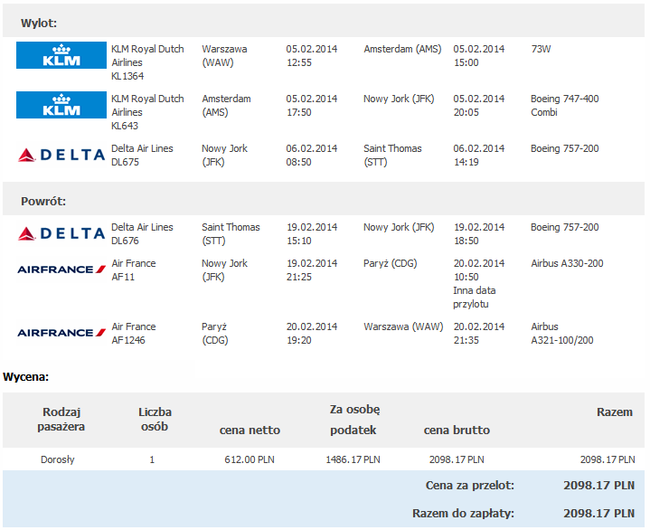Select the 'podatek' column header
The height and width of the screenshot is (530, 650).
[353, 430]
